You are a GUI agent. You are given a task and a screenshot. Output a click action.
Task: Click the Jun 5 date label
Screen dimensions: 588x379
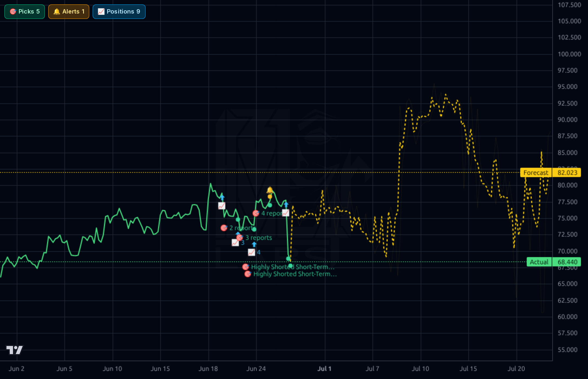[64, 369]
